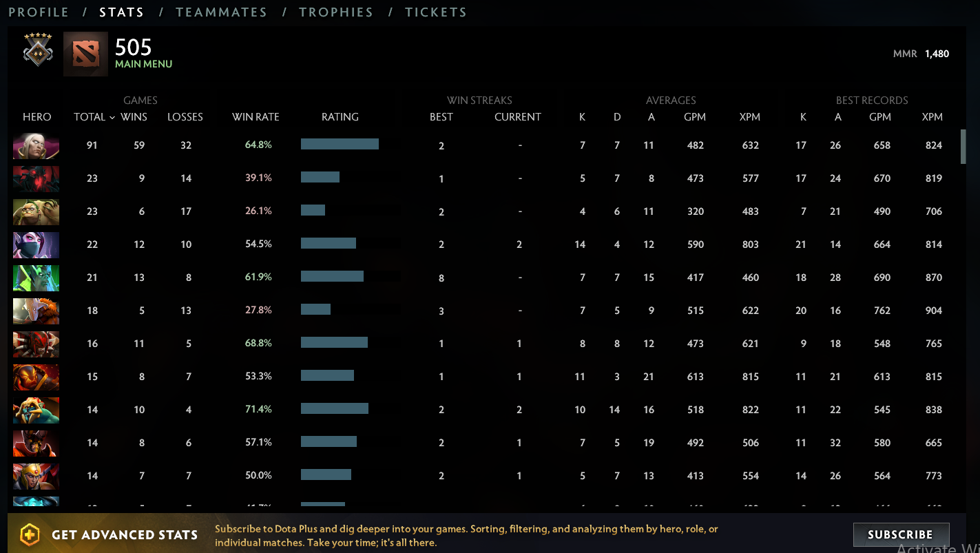This screenshot has width=980, height=553.
Task: Open the TEAMMATES tab
Action: [221, 12]
